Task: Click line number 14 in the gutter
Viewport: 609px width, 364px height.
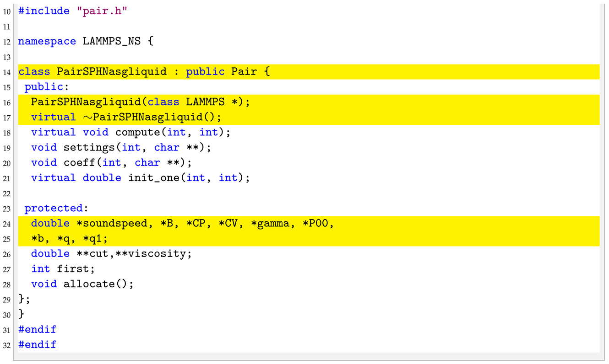Action: tap(6, 72)
